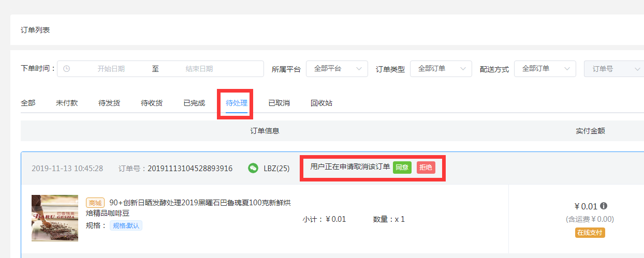Screen dimensions: 644x258
Task: Click the 订单信息 column header
Action: coord(265,131)
